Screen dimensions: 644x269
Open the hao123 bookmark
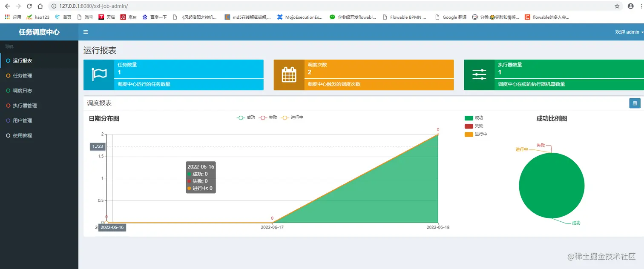tap(38, 17)
